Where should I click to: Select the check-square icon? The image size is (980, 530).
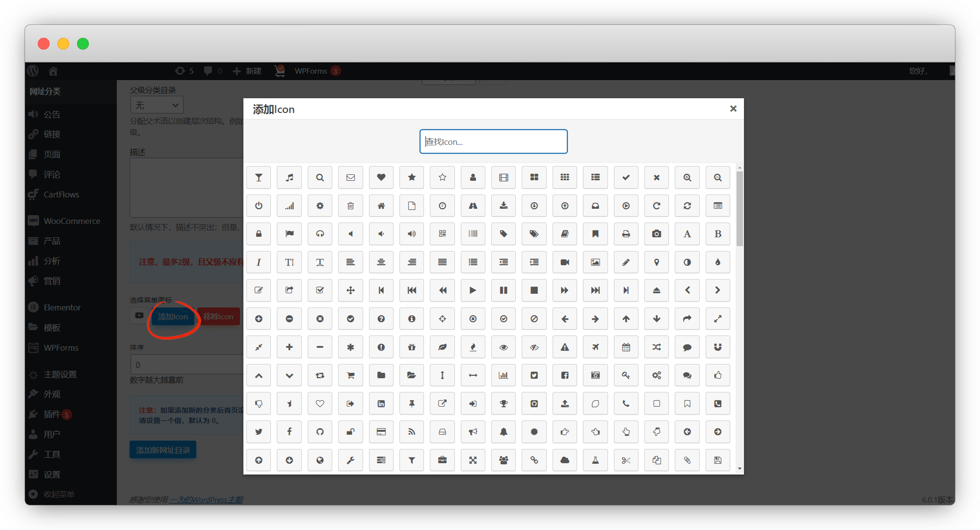[320, 290]
